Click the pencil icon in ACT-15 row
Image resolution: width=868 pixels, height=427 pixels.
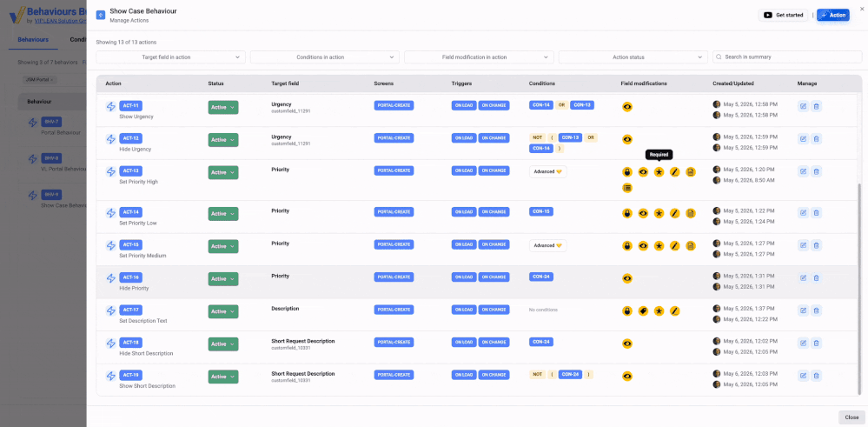(x=674, y=246)
